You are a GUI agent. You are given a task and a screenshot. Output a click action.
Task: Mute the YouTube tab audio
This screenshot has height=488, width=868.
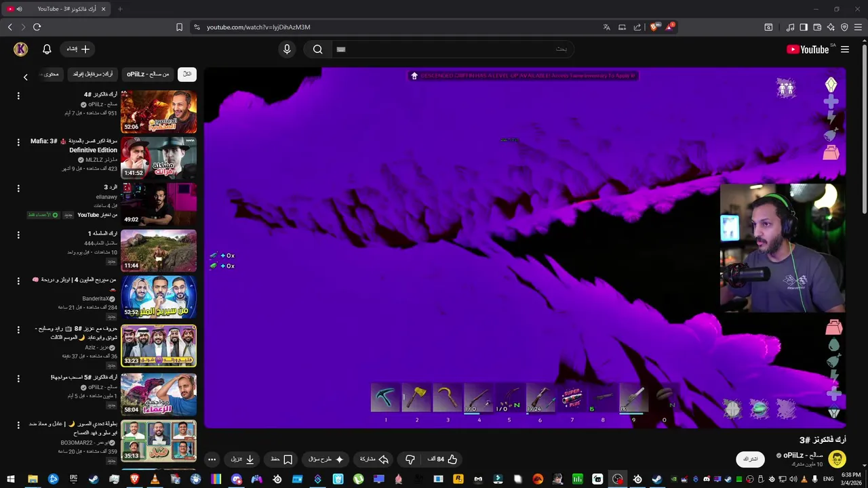coord(19,9)
